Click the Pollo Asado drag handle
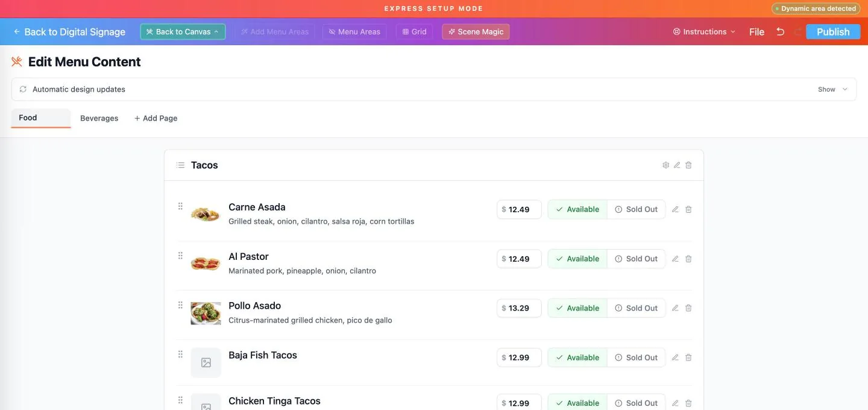 pos(180,305)
